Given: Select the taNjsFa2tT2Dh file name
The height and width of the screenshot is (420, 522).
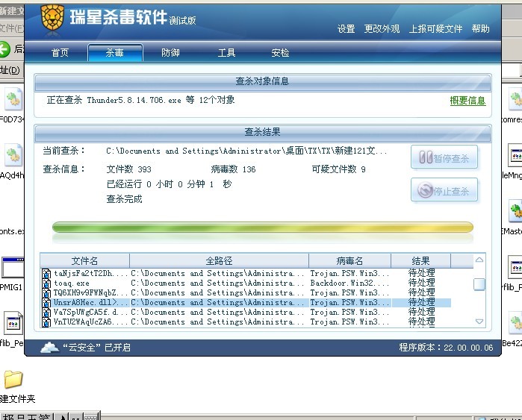Looking at the screenshot, I should 90,274.
